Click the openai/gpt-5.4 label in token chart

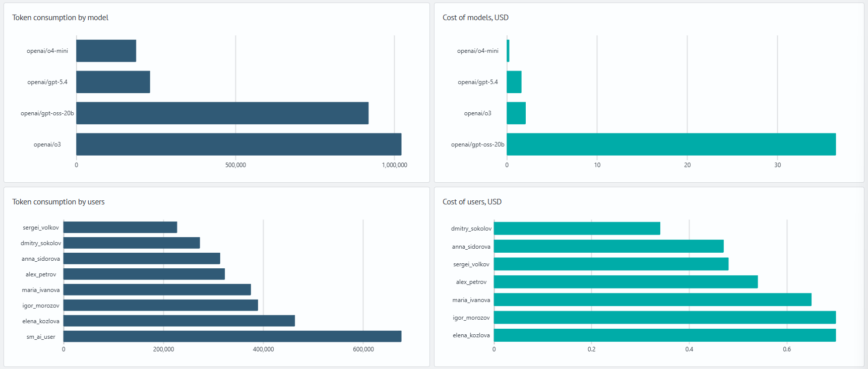47,82
